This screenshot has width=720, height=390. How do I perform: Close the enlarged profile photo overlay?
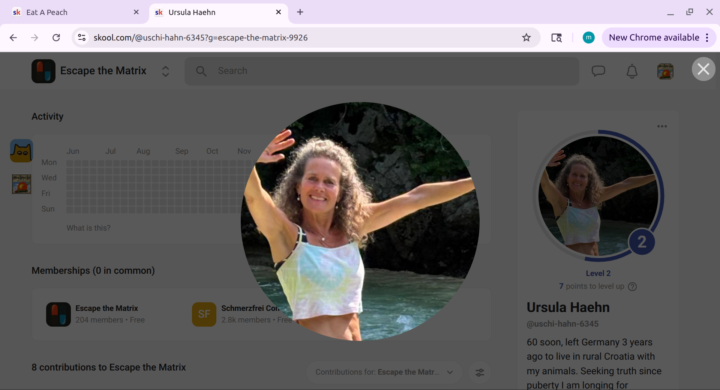click(x=703, y=69)
